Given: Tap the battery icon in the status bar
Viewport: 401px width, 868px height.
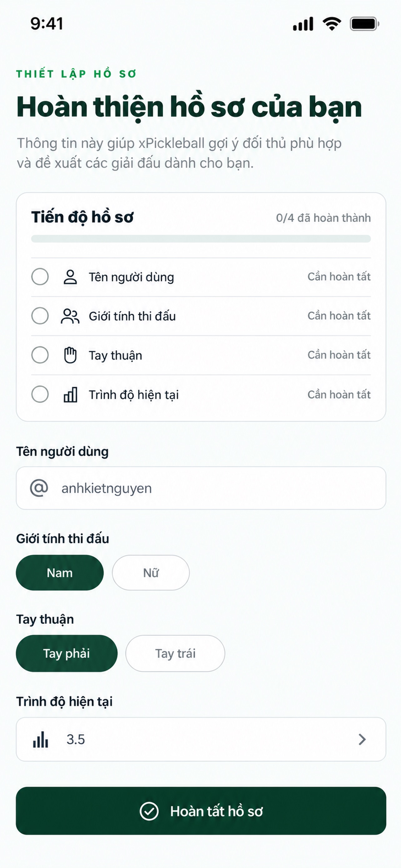Looking at the screenshot, I should [365, 24].
